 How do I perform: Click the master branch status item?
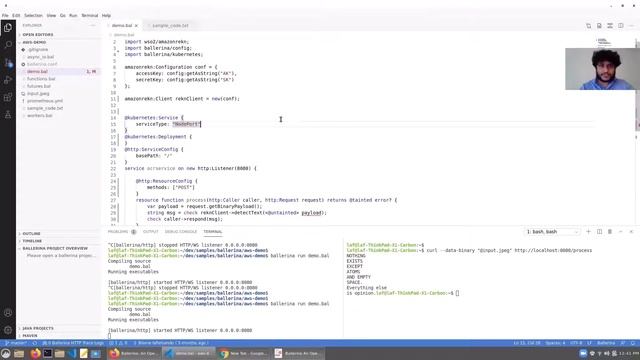[16, 343]
